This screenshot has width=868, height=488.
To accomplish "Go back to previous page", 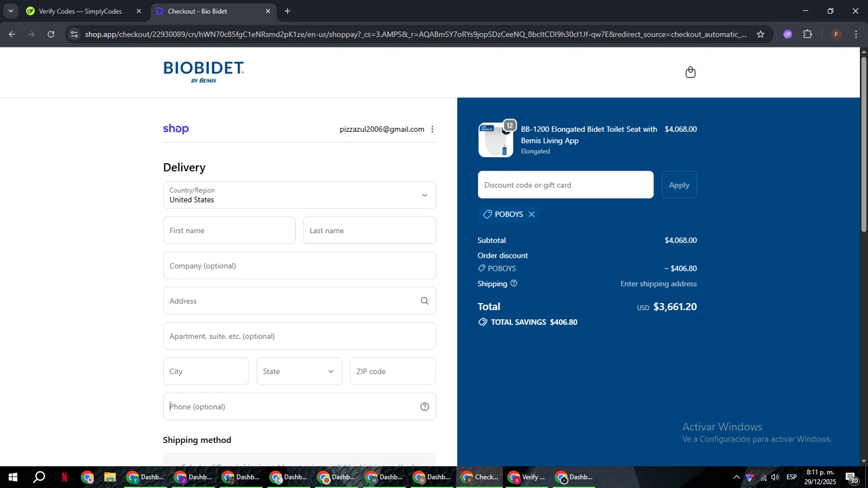I will [x=12, y=34].
